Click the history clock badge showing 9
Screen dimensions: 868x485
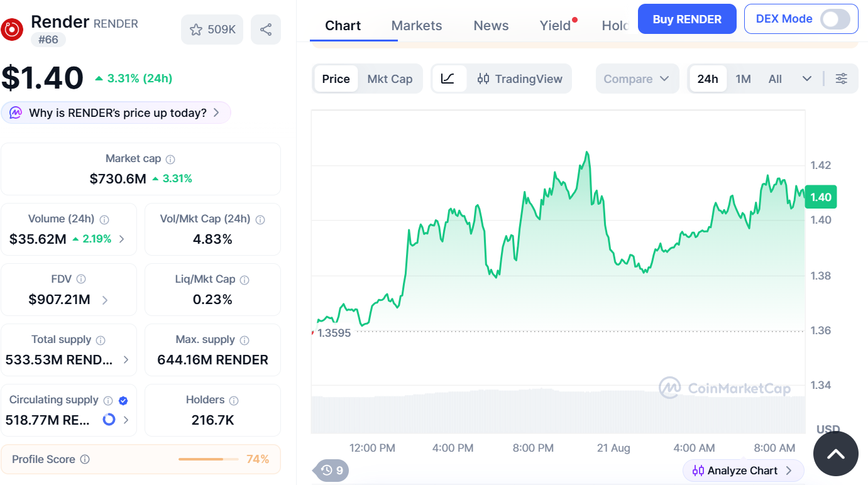coord(332,470)
